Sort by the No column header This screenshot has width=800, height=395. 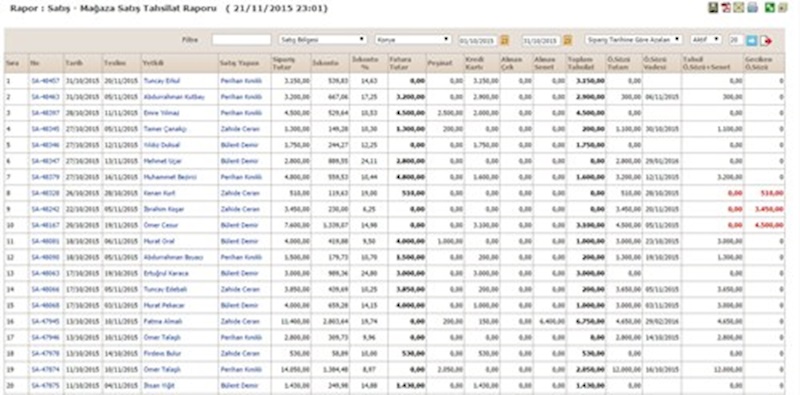(x=34, y=63)
